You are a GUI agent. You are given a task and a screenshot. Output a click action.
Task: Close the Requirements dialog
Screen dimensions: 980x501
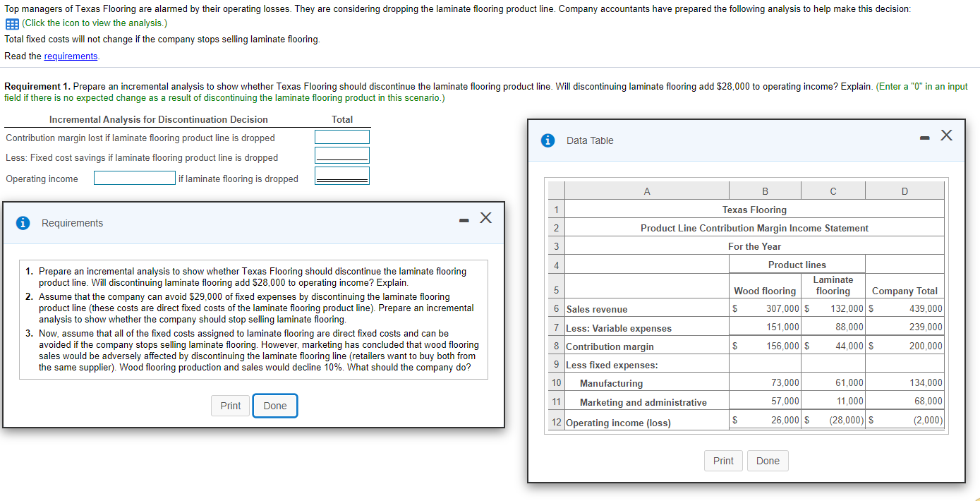pyautogui.click(x=485, y=217)
